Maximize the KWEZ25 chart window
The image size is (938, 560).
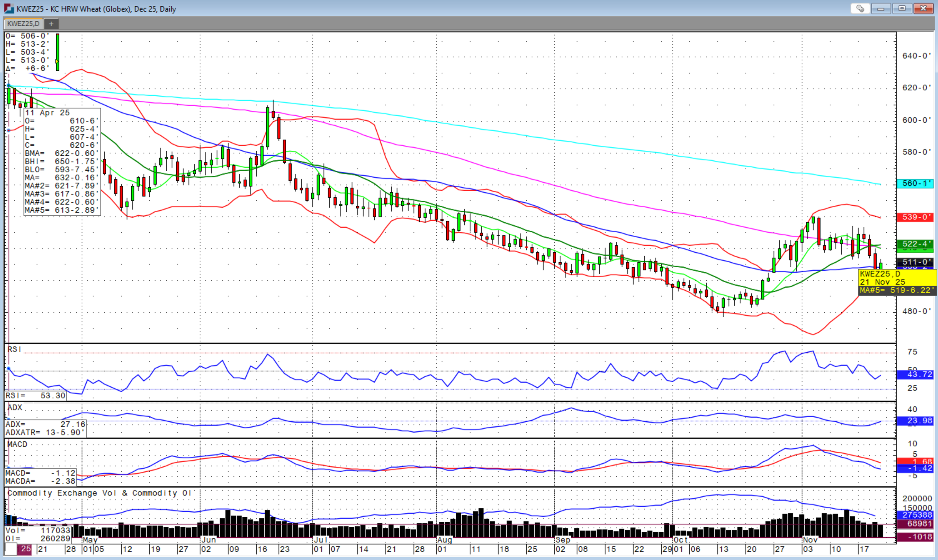[x=902, y=9]
